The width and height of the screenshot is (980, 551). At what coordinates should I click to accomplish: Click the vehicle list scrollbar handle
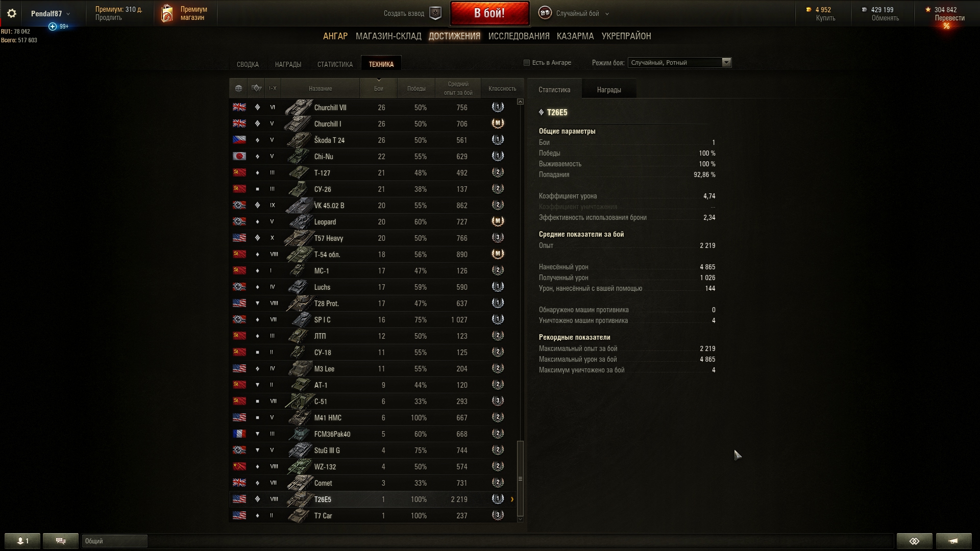tap(520, 479)
